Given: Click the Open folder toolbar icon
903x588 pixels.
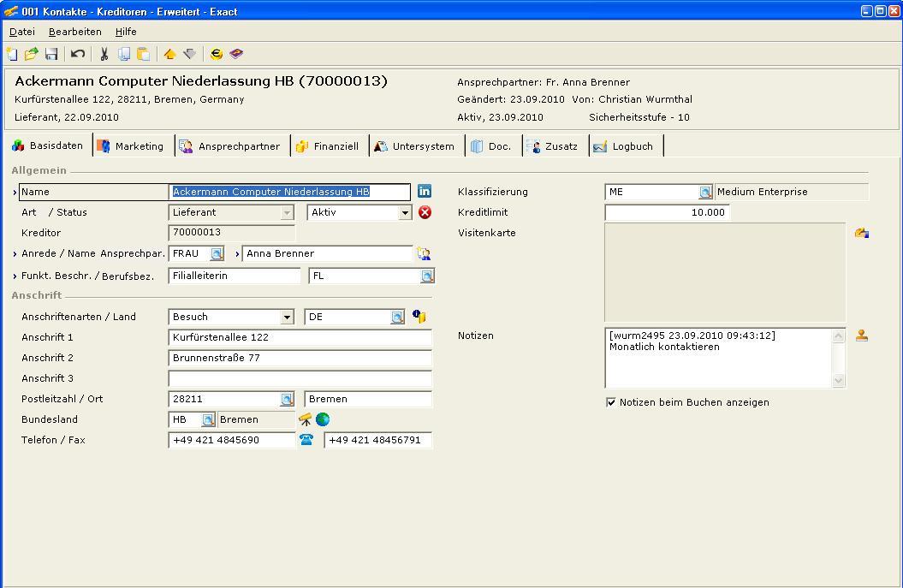Looking at the screenshot, I should coord(31,54).
